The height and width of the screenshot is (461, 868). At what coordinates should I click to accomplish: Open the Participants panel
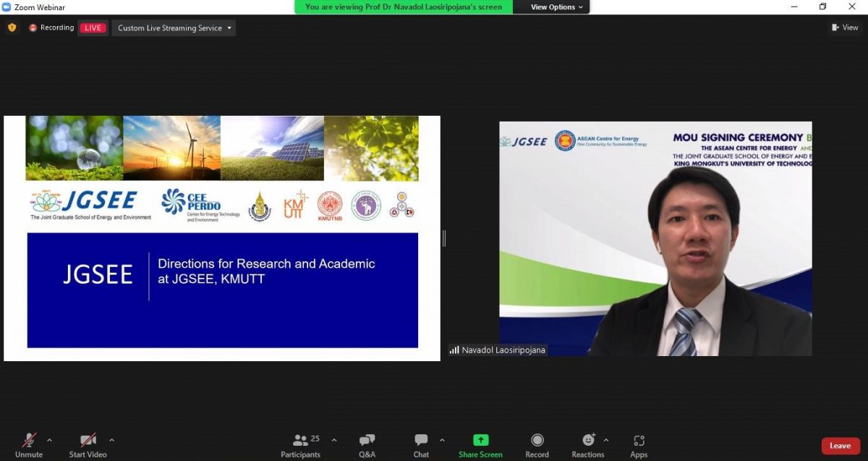pos(301,444)
